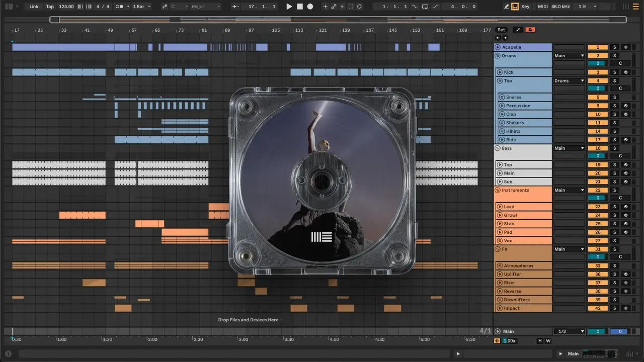Screen dimensions: 644x362
Task: Click the lock envelopes icon
Action: point(530,30)
